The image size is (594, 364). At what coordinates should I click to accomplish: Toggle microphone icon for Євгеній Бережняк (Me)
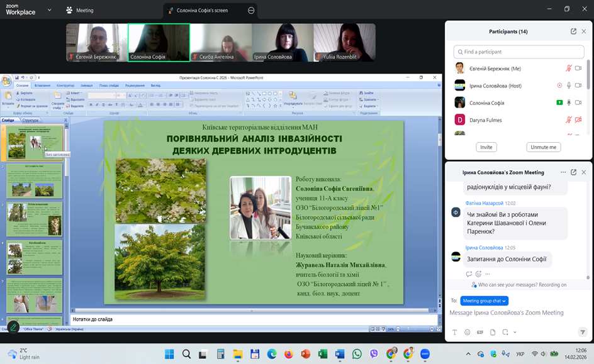569,69
